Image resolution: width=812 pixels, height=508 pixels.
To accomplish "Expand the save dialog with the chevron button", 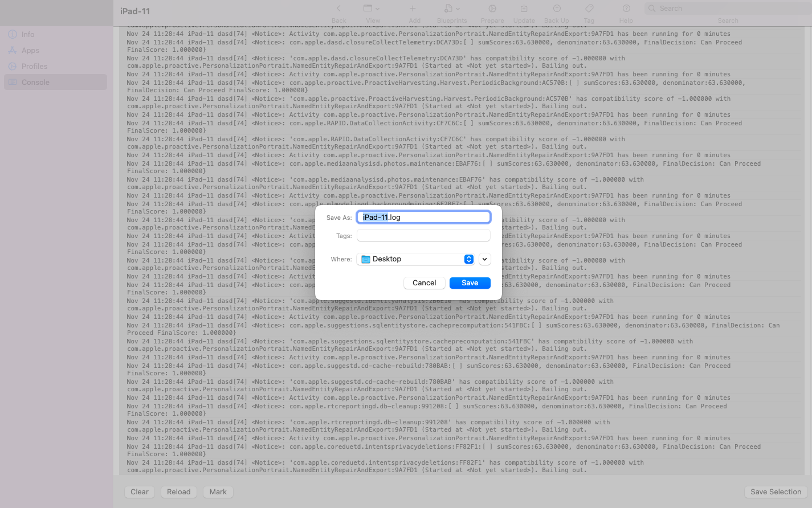I will pos(484,259).
